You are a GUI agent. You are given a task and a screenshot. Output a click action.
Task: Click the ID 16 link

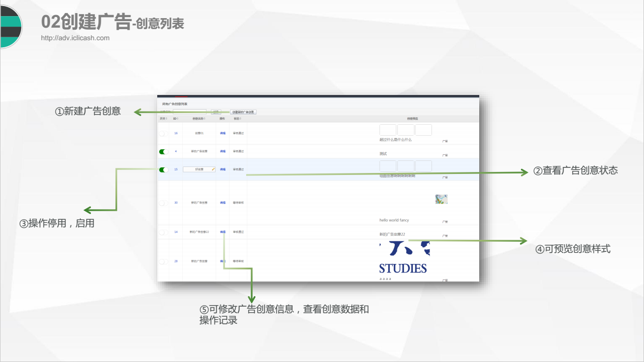pos(175,133)
